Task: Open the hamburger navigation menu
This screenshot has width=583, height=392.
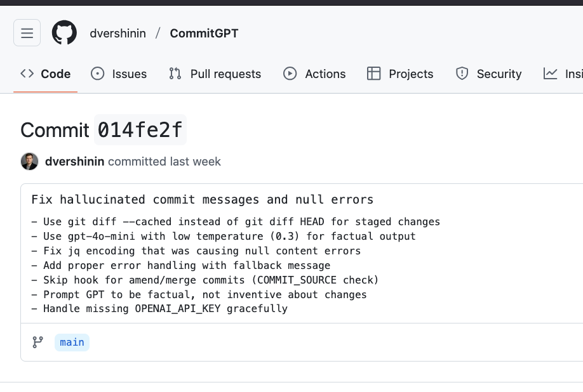Action: 27,33
